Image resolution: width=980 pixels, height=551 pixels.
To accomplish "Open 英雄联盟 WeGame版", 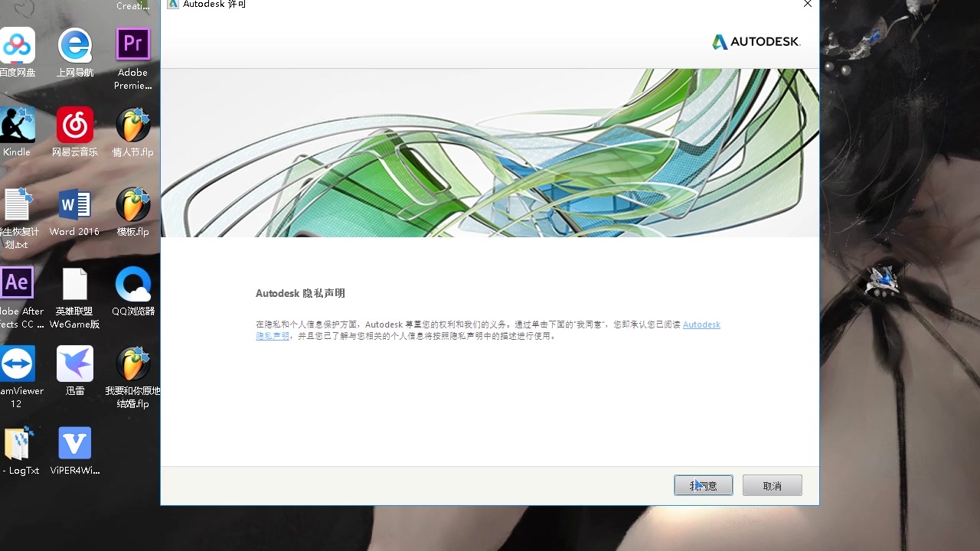I will 74,282.
